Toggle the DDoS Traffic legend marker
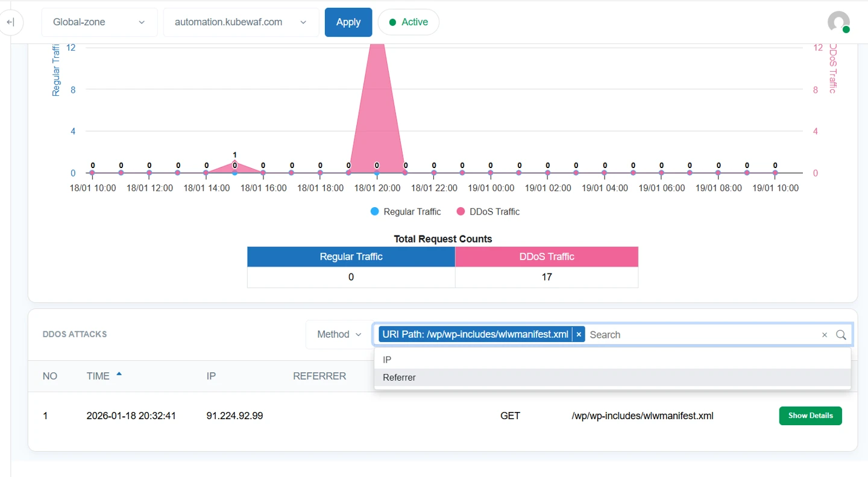Viewport: 868px width, 477px height. (461, 211)
